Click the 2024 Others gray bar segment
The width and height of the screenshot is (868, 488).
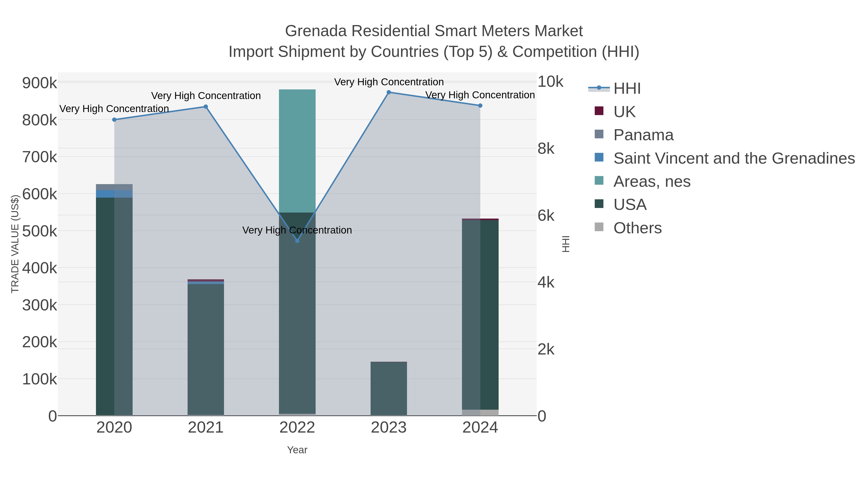481,413
